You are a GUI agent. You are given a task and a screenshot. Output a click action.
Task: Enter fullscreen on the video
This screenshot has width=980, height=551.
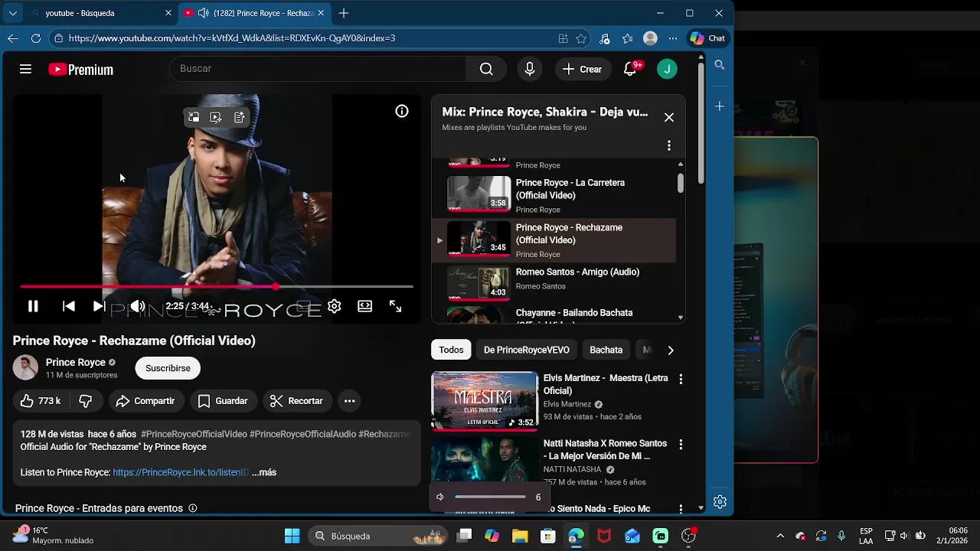click(x=395, y=306)
